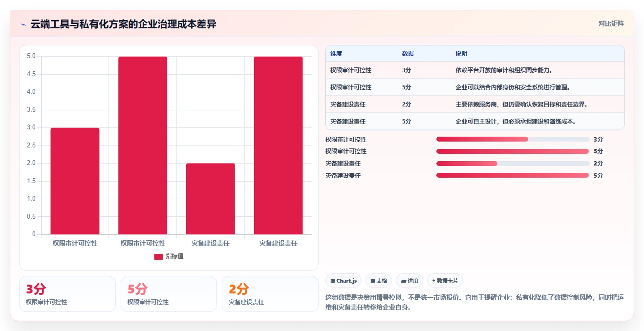Screen dimensions: 644x331
Task: Open the Chart.js chip
Action: 343,281
